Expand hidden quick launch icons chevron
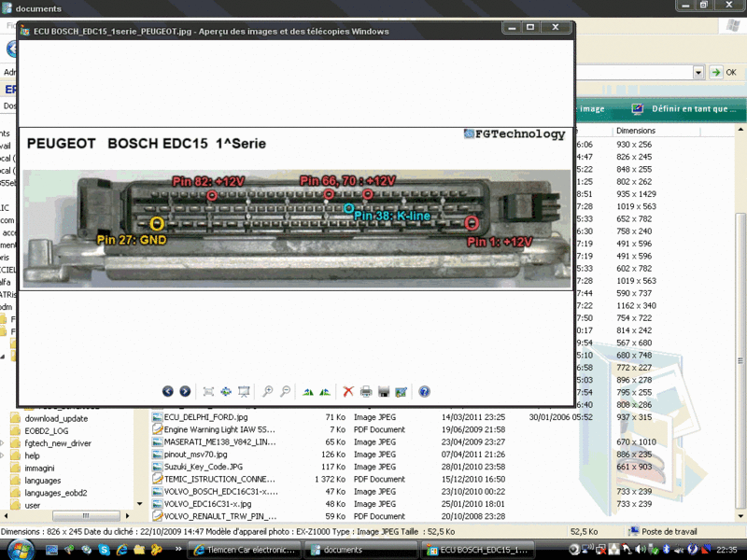The width and height of the screenshot is (747, 560). (178, 549)
